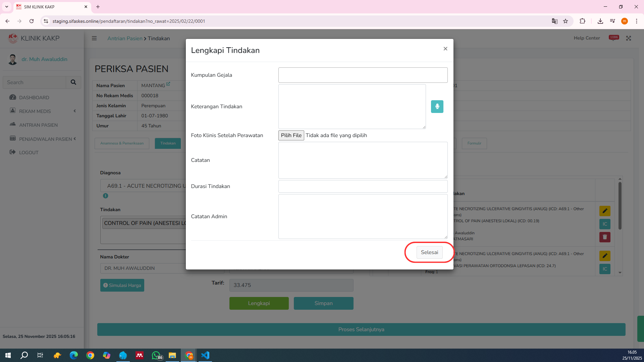
Task: Open WhatsApp from the taskbar
Action: [156, 355]
